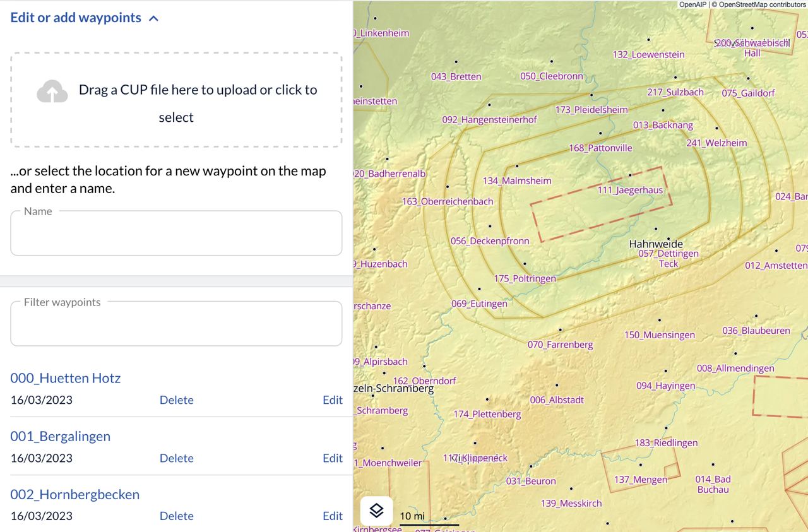Click the 070_Farrenberg map label
This screenshot has height=532, width=808.
(561, 345)
